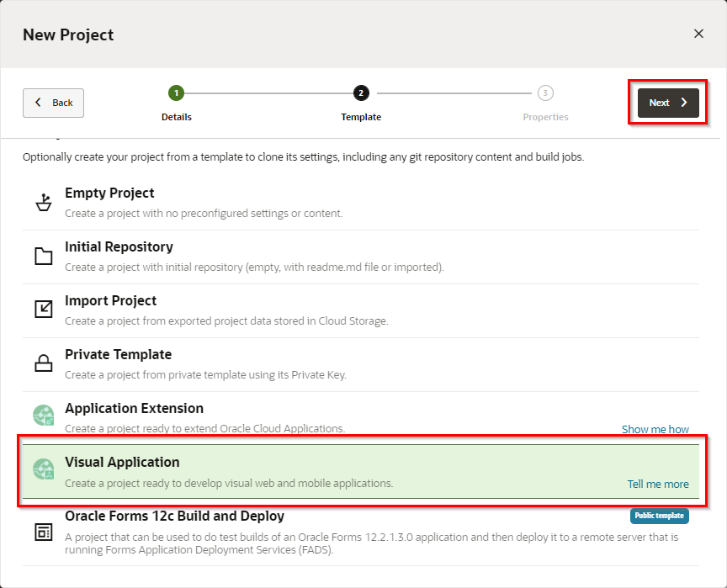Jump to step 1 Details
The height and width of the screenshot is (588, 727).
click(176, 93)
